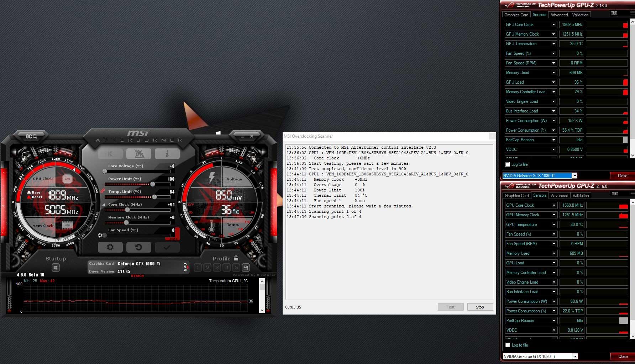Toggle the Windows startup icon in Afterburner
635x364 pixels.
coord(56,268)
